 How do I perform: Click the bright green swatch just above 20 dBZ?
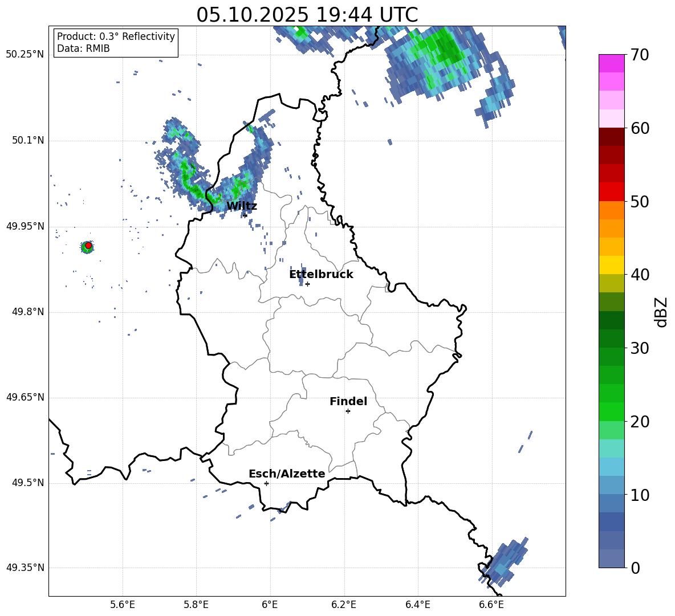[x=611, y=411]
